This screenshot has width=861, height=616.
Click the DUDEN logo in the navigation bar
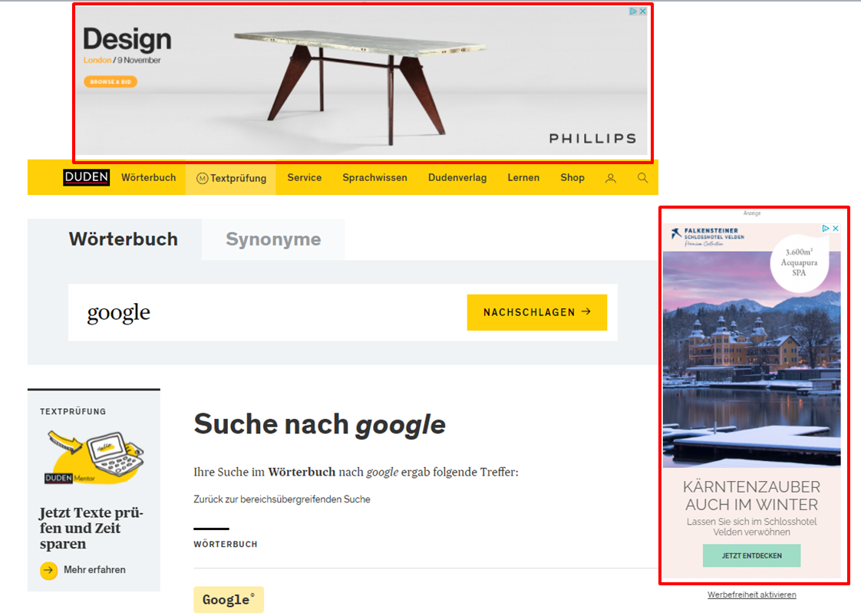click(86, 177)
